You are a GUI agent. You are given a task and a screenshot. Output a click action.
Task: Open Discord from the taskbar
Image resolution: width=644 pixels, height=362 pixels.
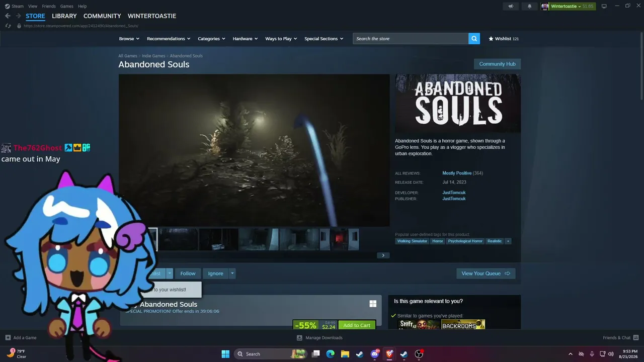click(375, 354)
